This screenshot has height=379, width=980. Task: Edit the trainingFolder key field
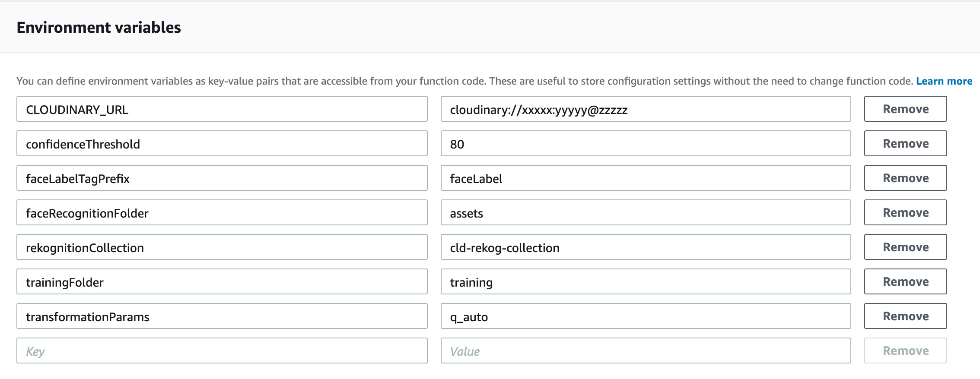(221, 281)
